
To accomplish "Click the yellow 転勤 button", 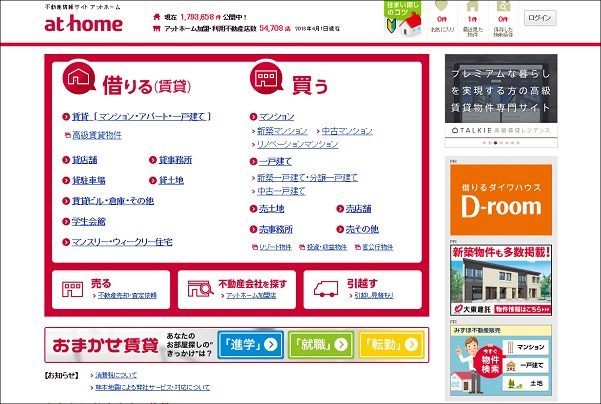I will click(392, 345).
